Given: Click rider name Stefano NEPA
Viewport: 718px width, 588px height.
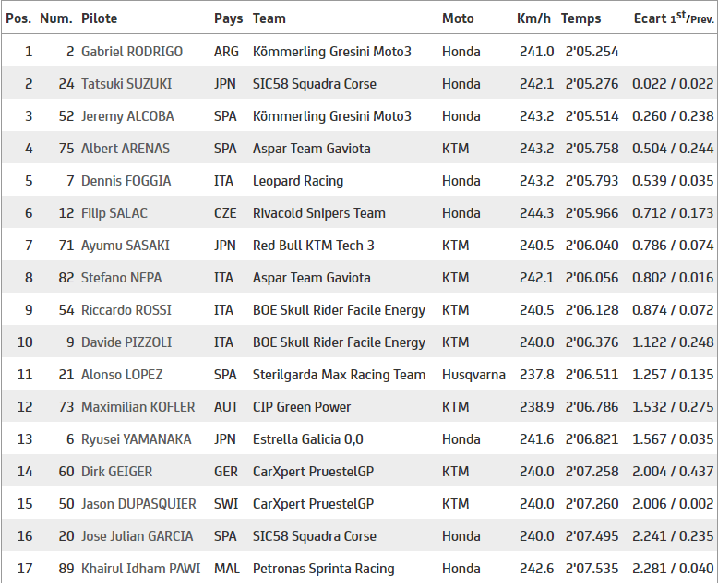Looking at the screenshot, I should (x=120, y=278).
